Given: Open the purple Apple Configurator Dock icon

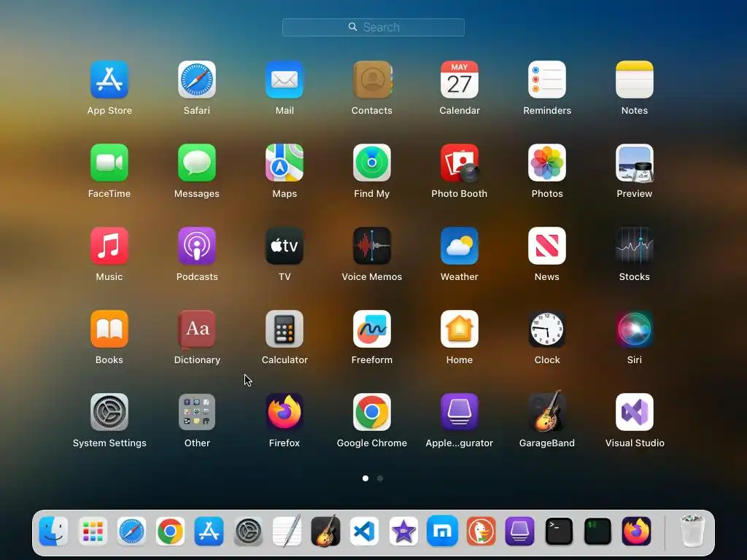Looking at the screenshot, I should click(x=519, y=531).
